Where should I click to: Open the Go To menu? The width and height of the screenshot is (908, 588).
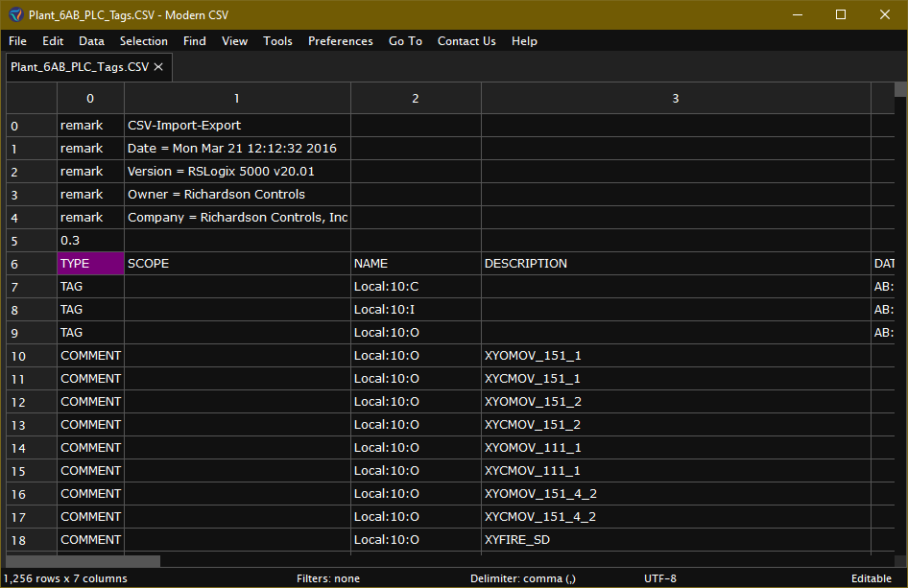click(x=405, y=41)
